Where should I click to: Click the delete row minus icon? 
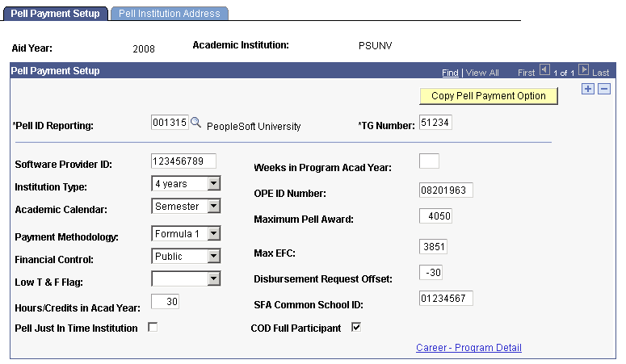(604, 90)
